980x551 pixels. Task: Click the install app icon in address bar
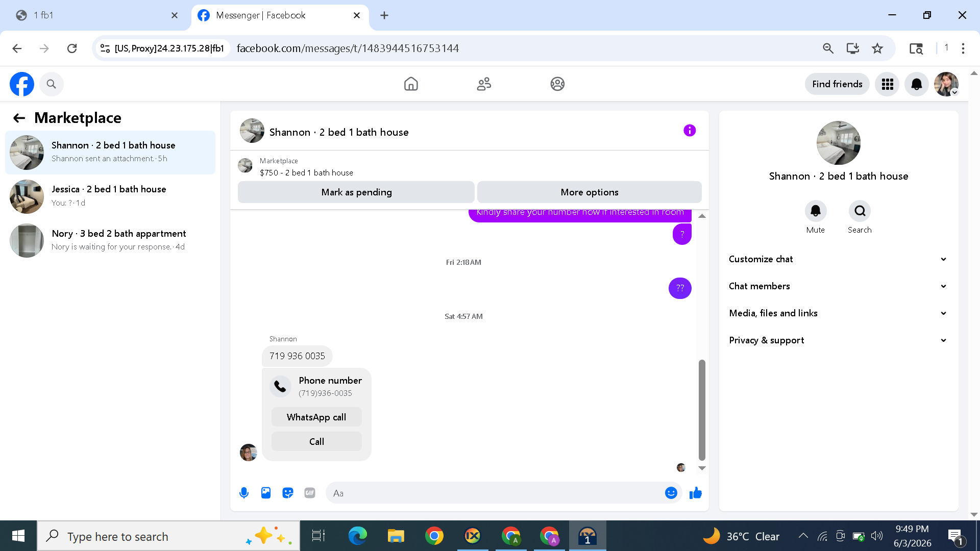pyautogui.click(x=852, y=48)
